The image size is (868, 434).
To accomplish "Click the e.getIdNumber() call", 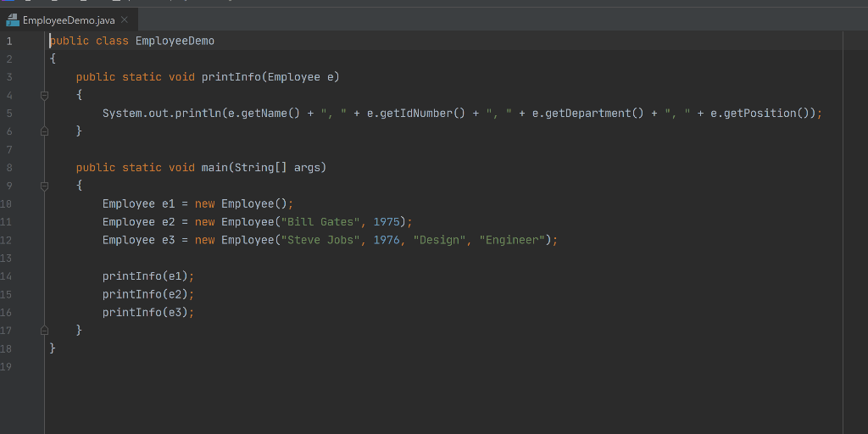I will 415,114.
